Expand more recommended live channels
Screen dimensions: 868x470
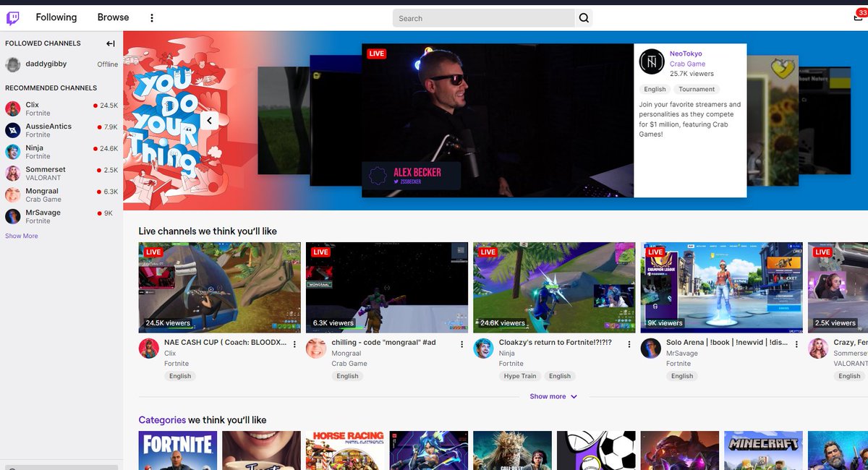coord(553,396)
